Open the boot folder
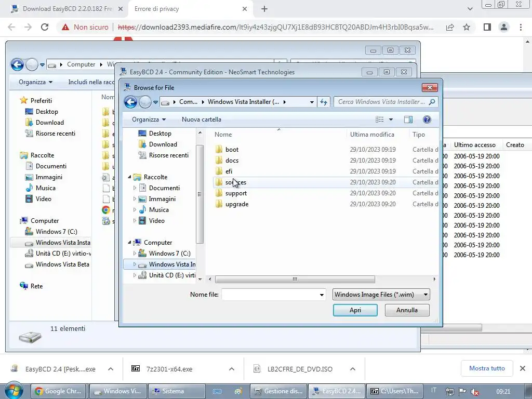 [x=232, y=150]
